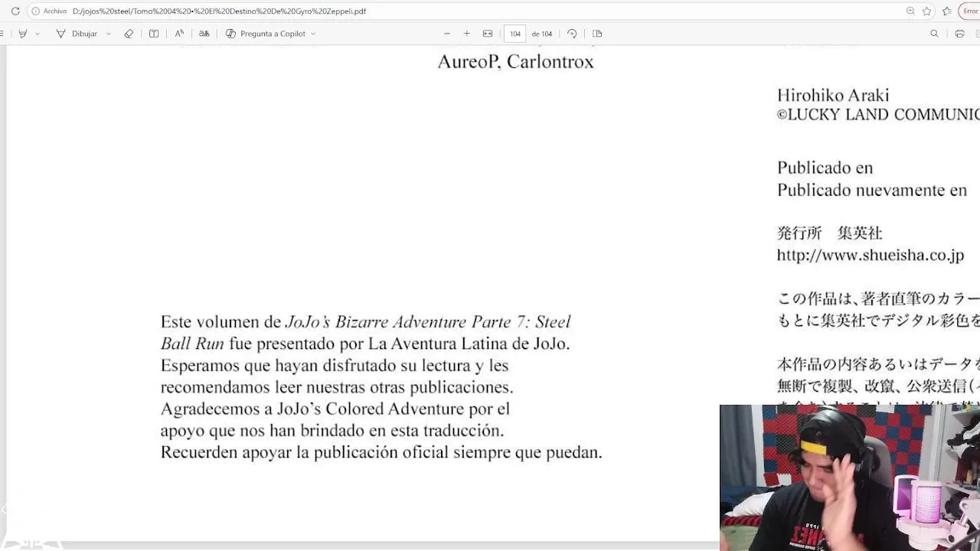Toggle the Fit to width icon
This screenshot has width=980, height=551.
click(488, 34)
